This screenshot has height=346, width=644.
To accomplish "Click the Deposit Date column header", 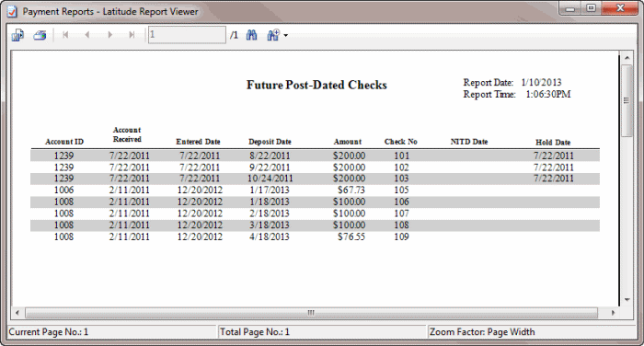I will [270, 142].
